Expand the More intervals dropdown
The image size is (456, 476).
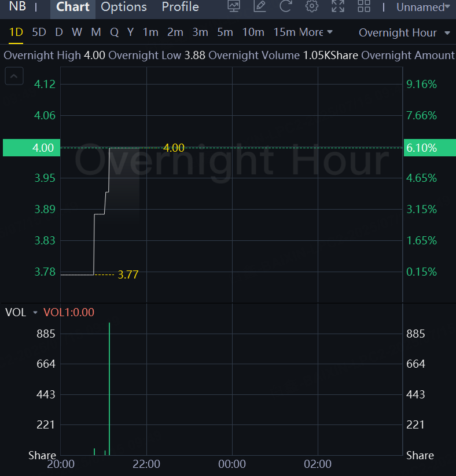click(x=315, y=32)
